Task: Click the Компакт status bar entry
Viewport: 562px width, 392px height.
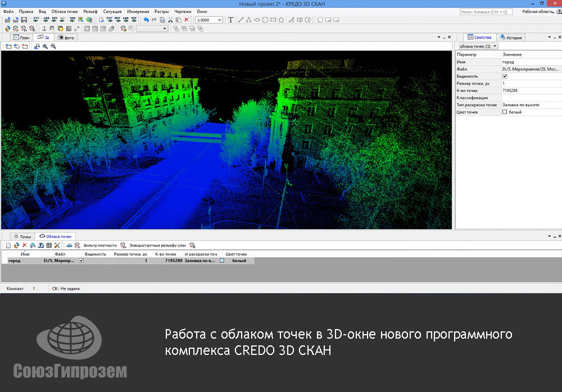Action: [15, 289]
